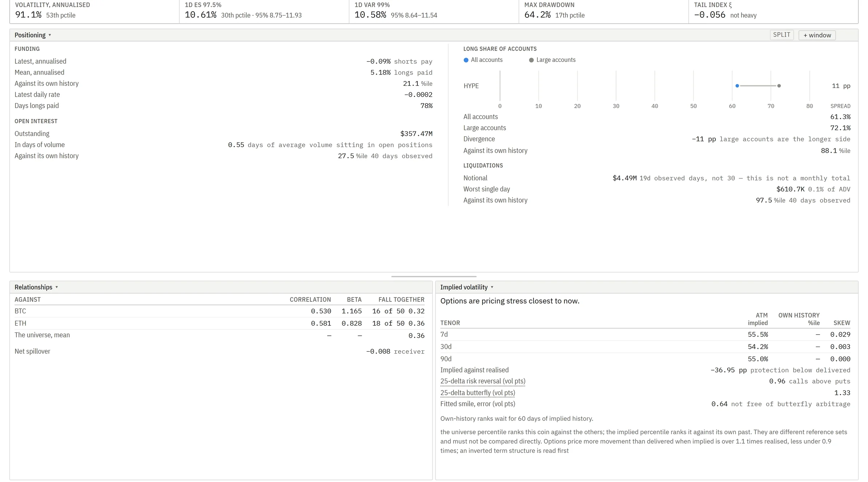
Task: Open 25-delta risk reversal (vol pts) link
Action: (x=483, y=381)
